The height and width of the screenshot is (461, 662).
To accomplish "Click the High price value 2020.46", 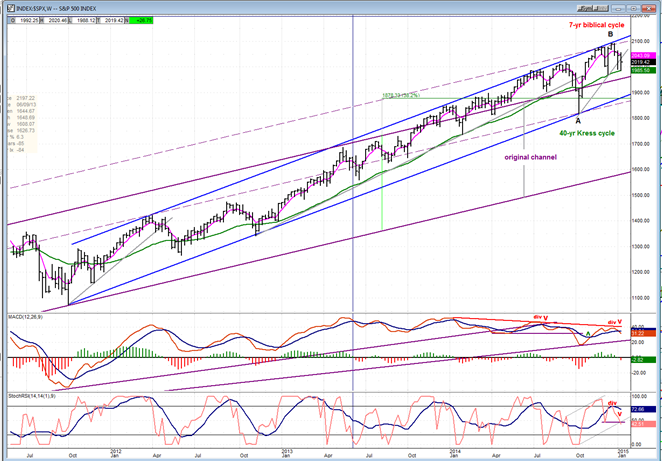I will pyautogui.click(x=56, y=20).
